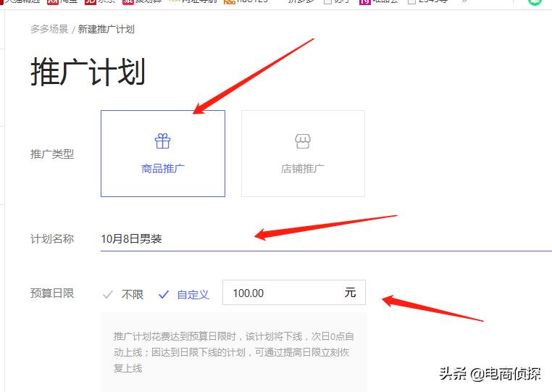
Task: Click the 预算日限 field label
Action: tap(52, 293)
